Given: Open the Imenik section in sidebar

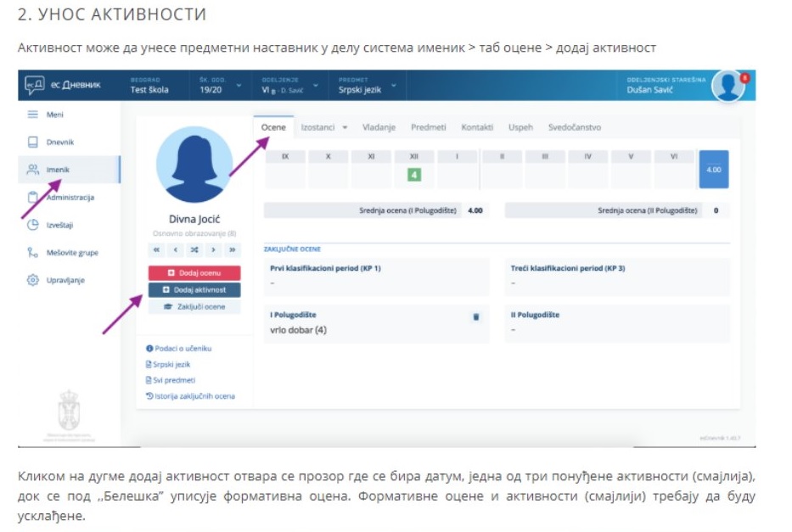Looking at the screenshot, I should (58, 170).
